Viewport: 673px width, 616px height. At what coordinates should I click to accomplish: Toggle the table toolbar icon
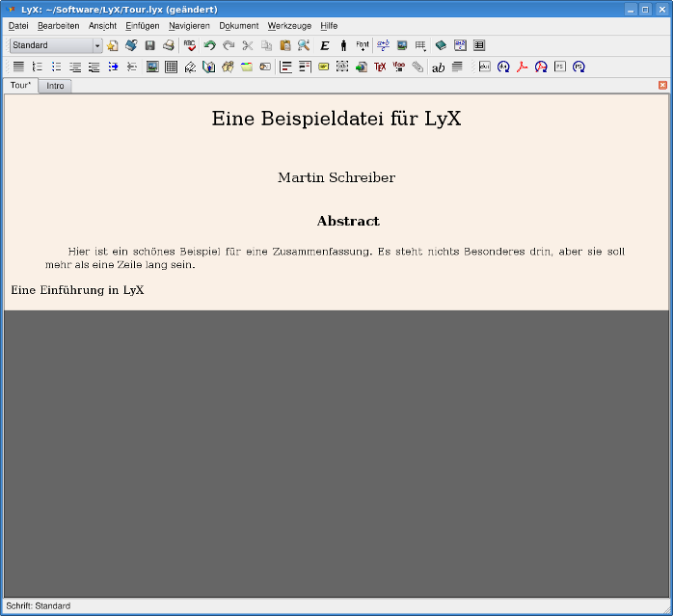click(479, 45)
